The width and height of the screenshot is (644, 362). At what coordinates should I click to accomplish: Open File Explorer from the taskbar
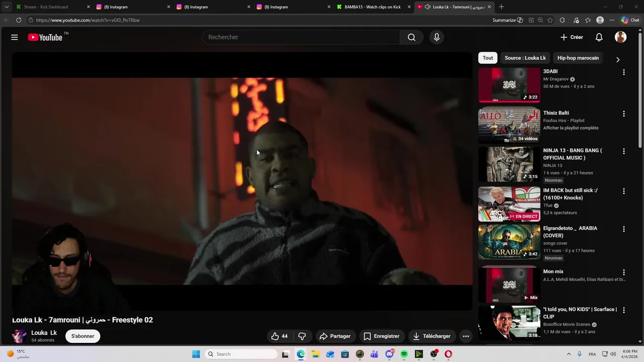pos(315,354)
